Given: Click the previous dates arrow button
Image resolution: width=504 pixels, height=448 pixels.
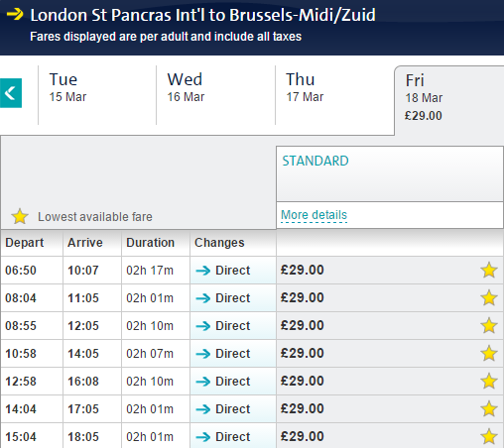Looking at the screenshot, I should pos(11,93).
